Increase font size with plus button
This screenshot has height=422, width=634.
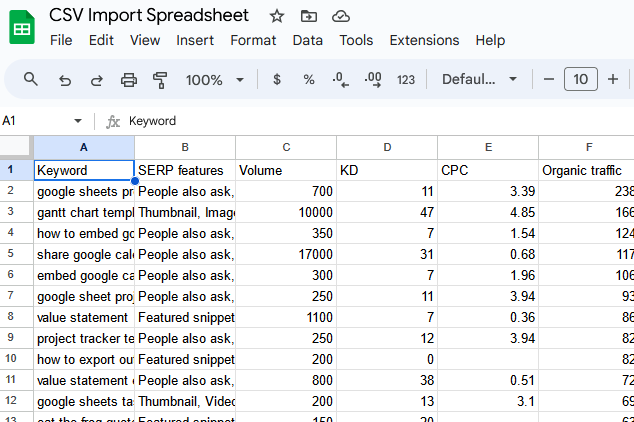coord(613,79)
